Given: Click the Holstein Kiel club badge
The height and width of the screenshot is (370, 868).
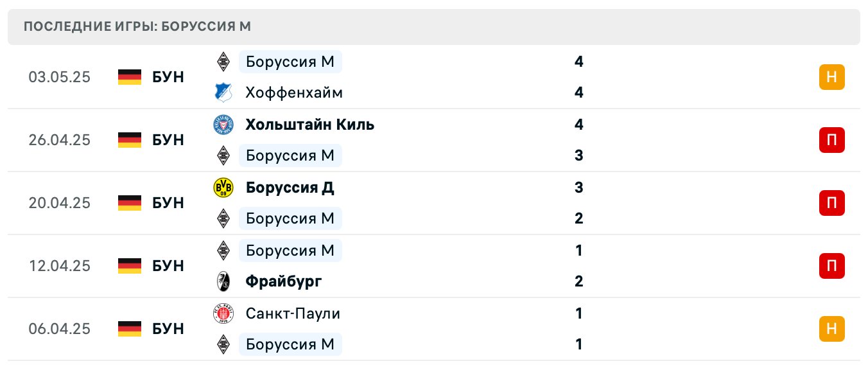Looking at the screenshot, I should click(x=225, y=125).
